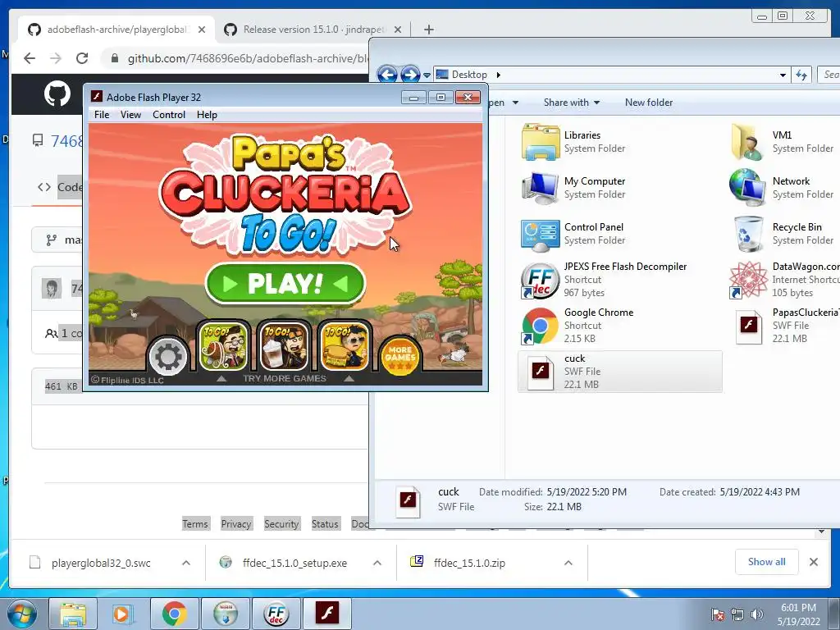Select the VM1 system folder icon

click(x=748, y=142)
